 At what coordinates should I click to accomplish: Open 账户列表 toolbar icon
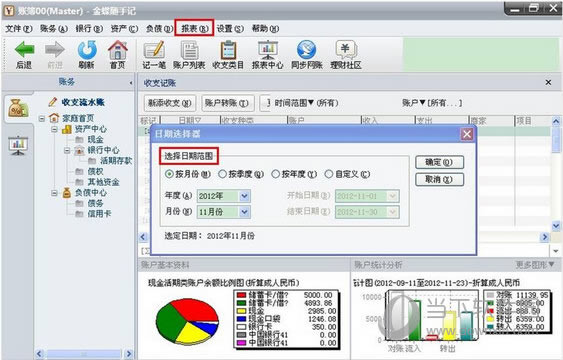189,50
